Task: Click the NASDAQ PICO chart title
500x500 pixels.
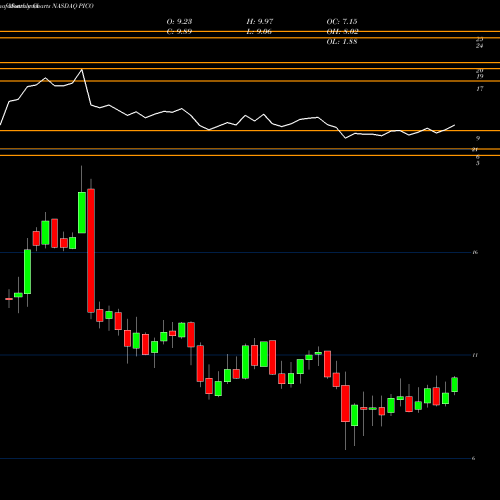Action: coord(73,6)
